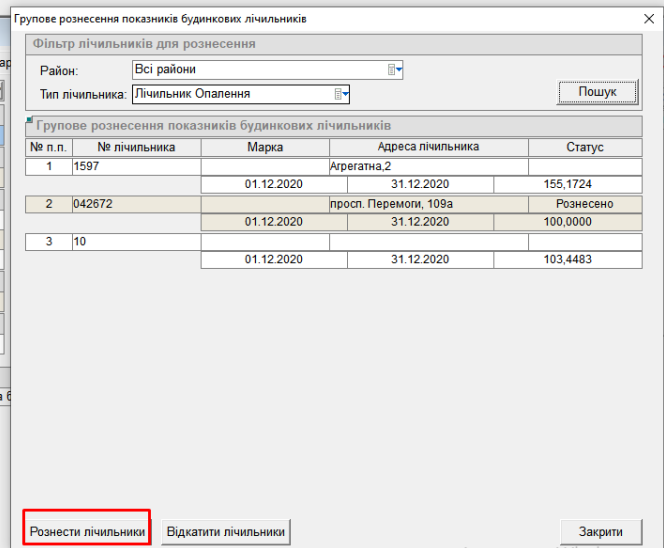Click the Марка column header
This screenshot has height=548, width=664.
265,147
